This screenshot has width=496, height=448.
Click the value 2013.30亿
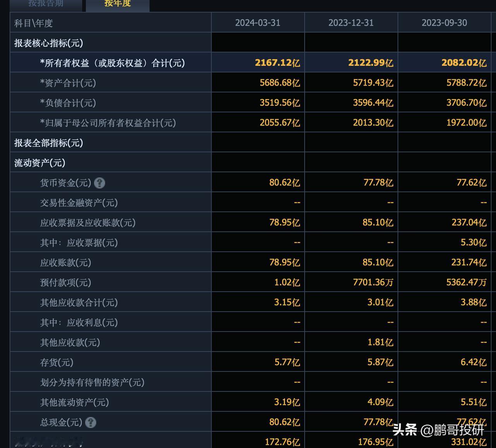pyautogui.click(x=373, y=123)
